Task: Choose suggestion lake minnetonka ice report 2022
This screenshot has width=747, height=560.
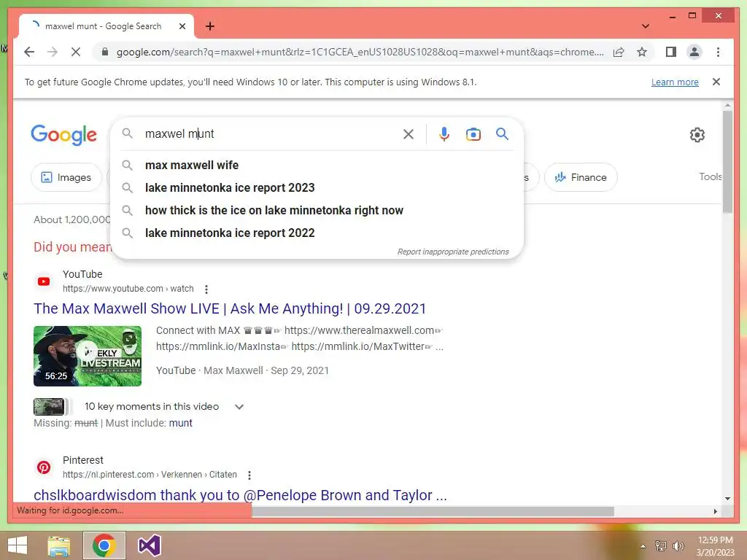Action: [317, 233]
